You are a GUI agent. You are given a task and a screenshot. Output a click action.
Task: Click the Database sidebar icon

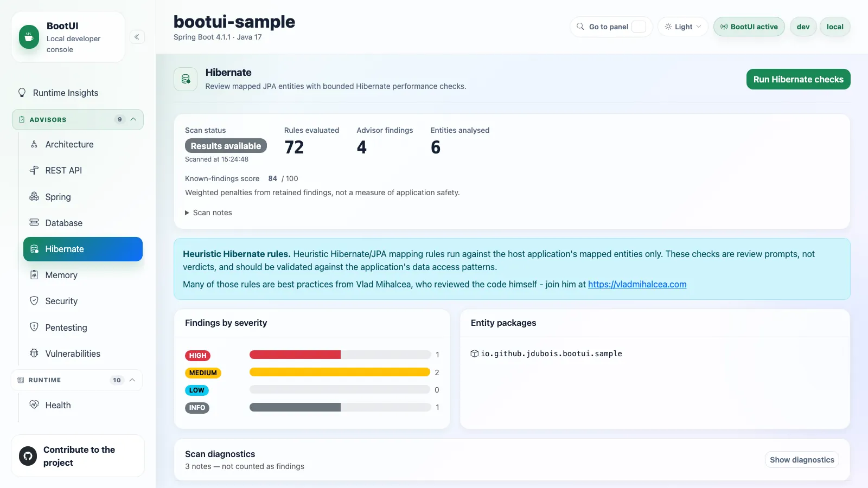tap(34, 222)
